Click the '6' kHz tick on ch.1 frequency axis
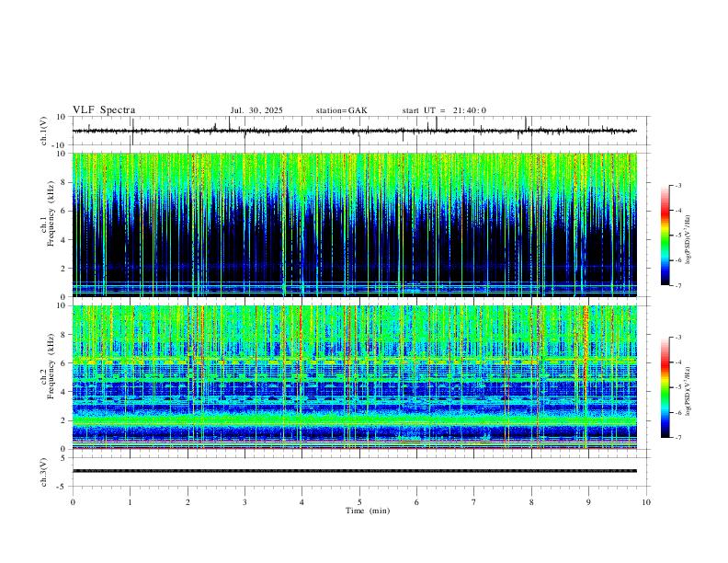728x563 pixels. point(63,211)
